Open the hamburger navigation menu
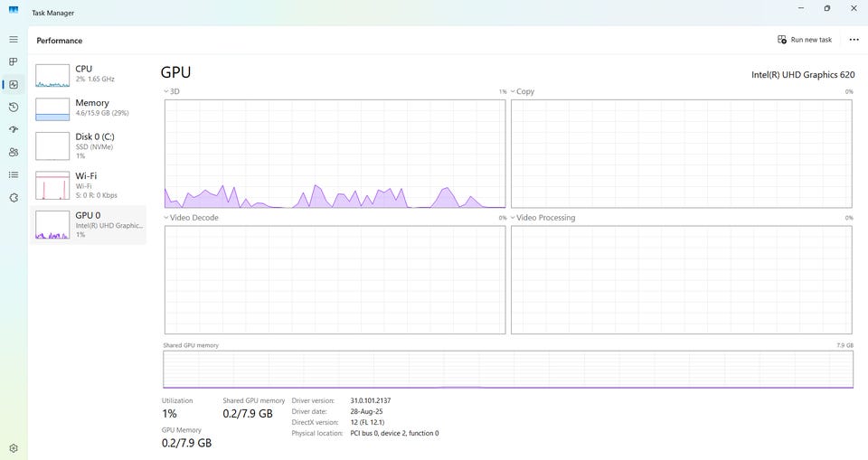 tap(14, 39)
